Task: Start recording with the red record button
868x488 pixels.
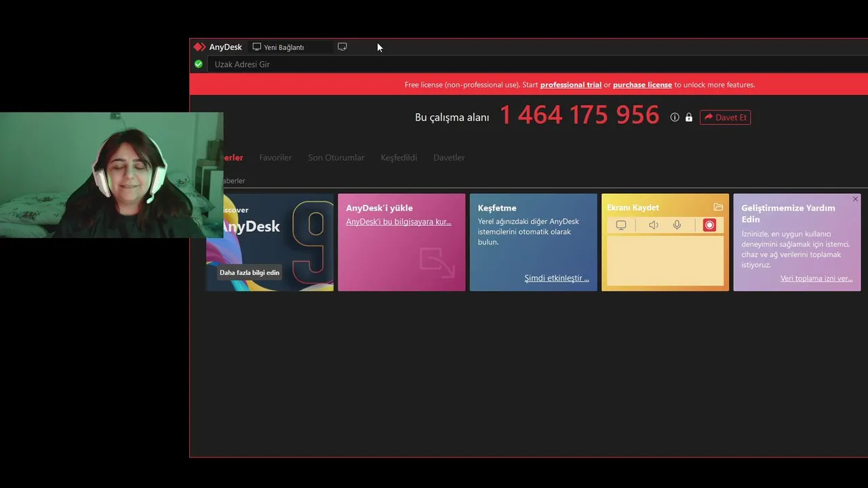Action: 709,225
